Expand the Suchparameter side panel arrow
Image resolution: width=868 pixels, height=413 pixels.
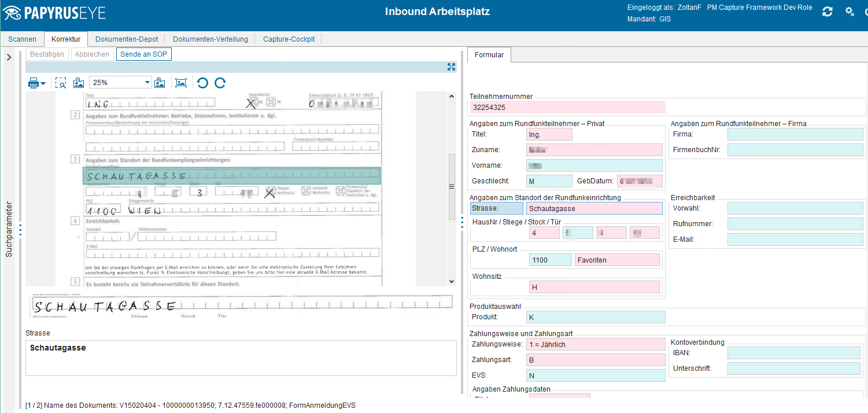tap(9, 57)
